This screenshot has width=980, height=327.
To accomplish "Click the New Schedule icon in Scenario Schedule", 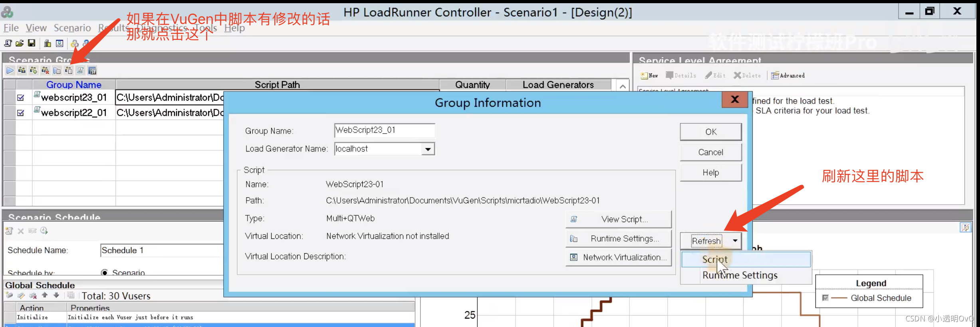I will (x=9, y=231).
